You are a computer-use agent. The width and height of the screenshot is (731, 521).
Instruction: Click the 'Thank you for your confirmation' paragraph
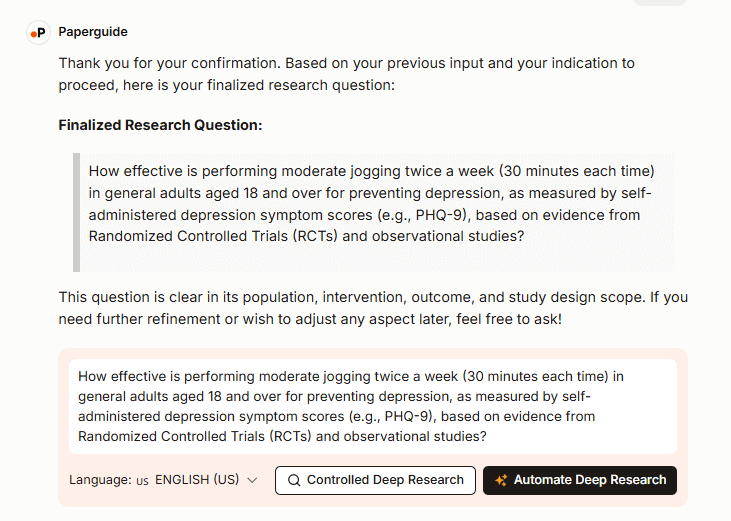coord(346,74)
